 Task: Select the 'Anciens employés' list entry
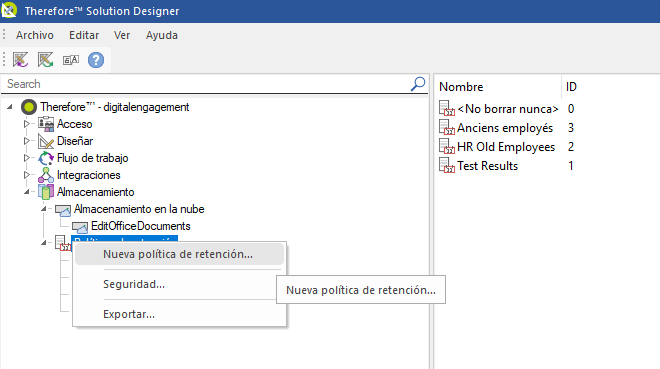(505, 128)
